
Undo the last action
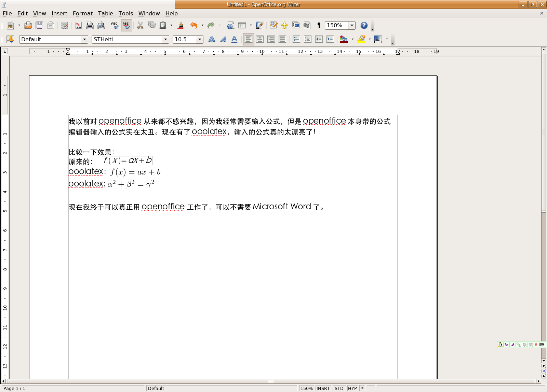tap(194, 25)
